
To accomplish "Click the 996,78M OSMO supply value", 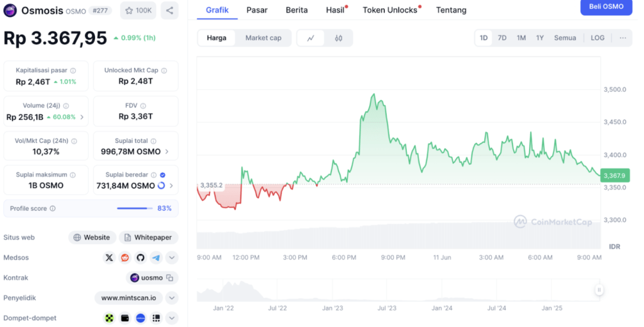I will coord(131,152).
